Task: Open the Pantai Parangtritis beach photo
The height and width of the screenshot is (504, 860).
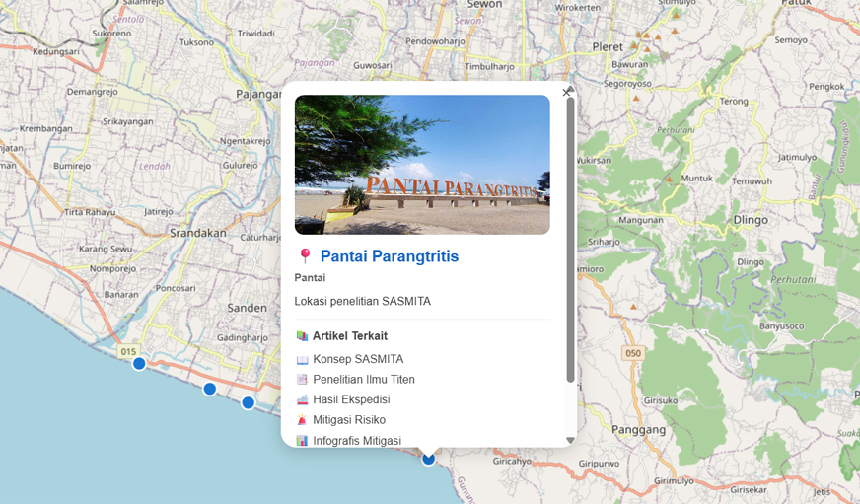Action: 422,165
